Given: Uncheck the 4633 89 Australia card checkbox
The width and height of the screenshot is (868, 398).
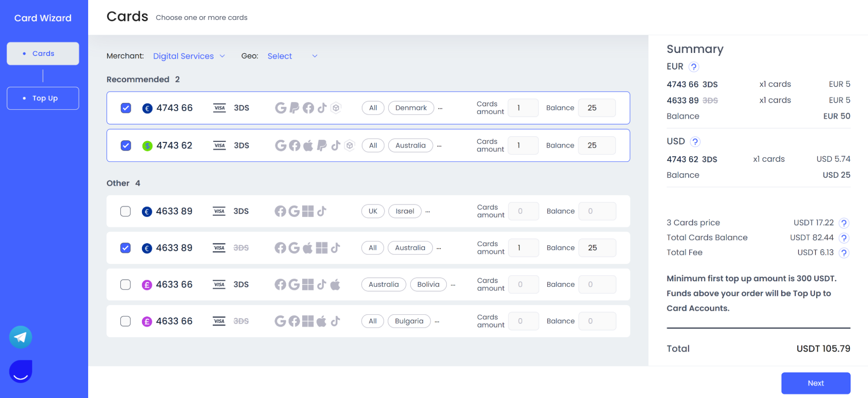Looking at the screenshot, I should [x=125, y=248].
